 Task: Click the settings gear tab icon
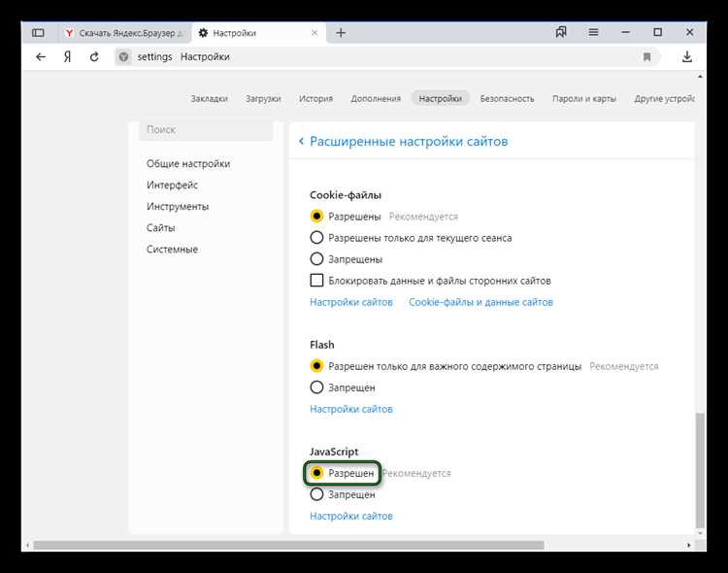[203, 33]
